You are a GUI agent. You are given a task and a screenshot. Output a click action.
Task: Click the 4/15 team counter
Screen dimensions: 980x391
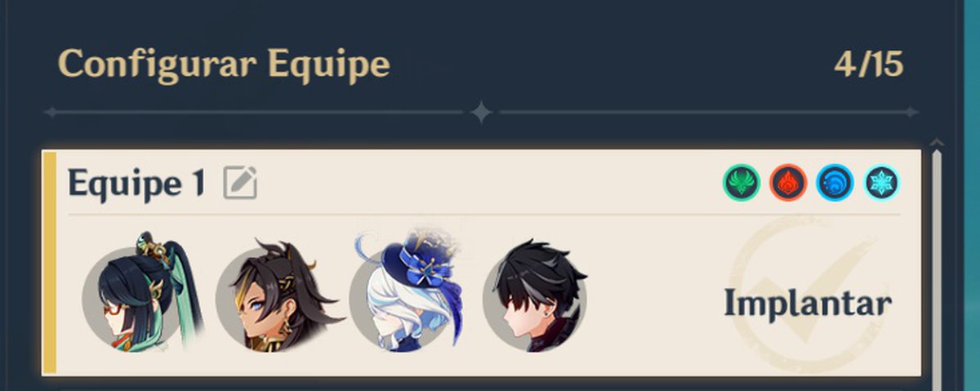coord(868,64)
